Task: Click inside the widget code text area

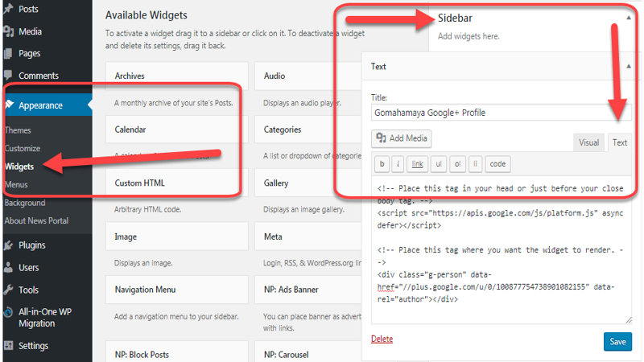Action: (501, 249)
